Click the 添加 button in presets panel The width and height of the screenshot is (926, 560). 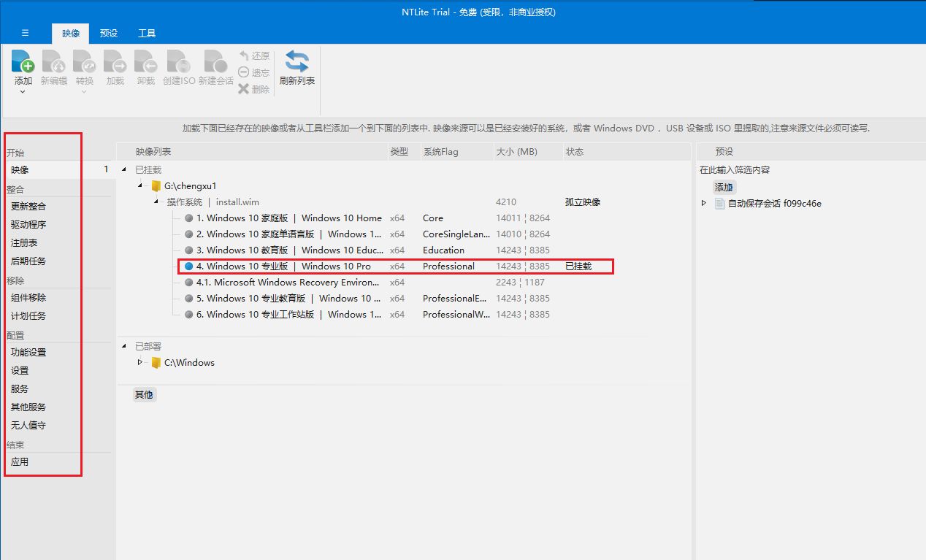tap(723, 188)
